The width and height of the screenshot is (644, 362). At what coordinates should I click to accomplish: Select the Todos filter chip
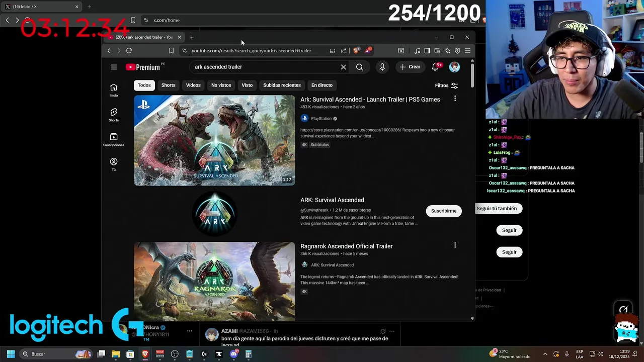144,85
